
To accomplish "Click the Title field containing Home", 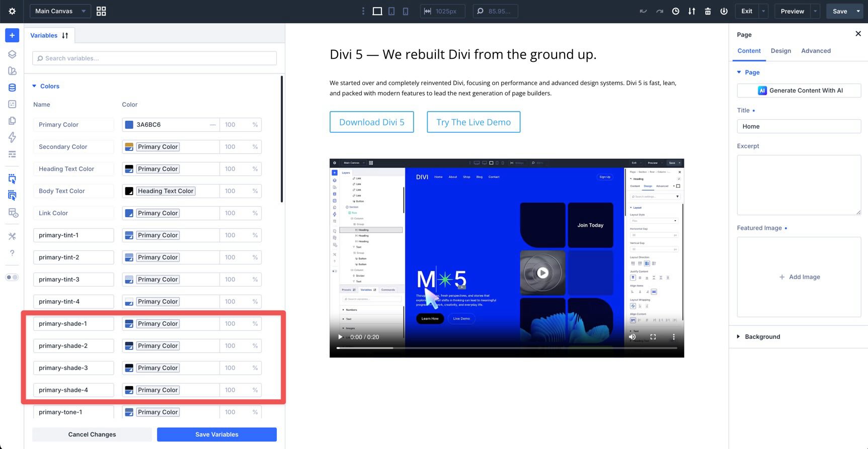I will 799,126.
